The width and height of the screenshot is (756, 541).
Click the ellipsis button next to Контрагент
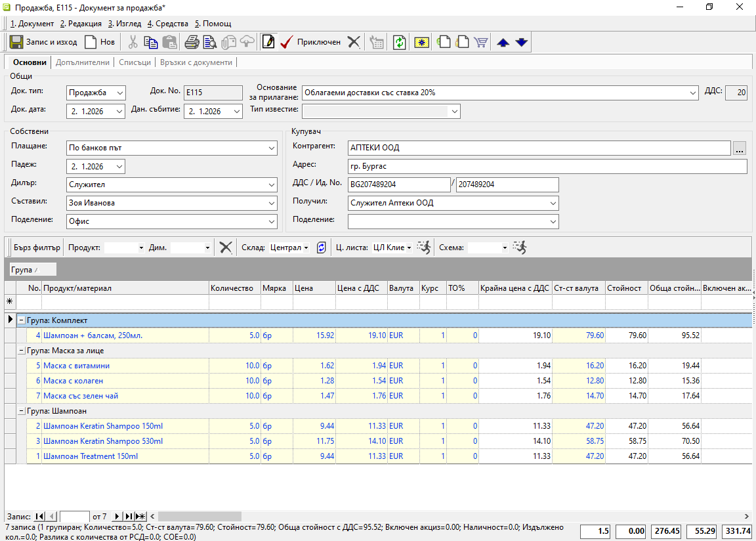tap(740, 148)
